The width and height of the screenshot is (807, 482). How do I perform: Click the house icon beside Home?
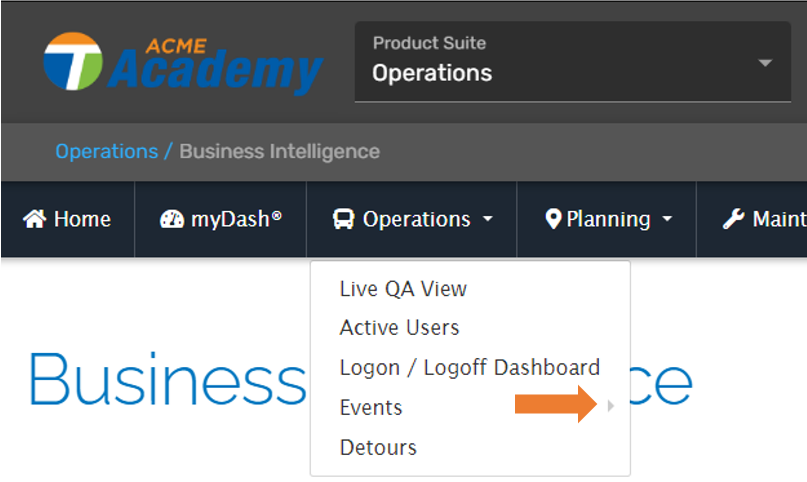pos(34,219)
